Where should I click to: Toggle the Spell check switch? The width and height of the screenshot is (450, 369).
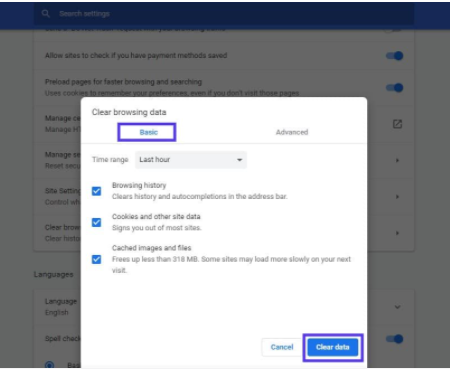tap(394, 339)
